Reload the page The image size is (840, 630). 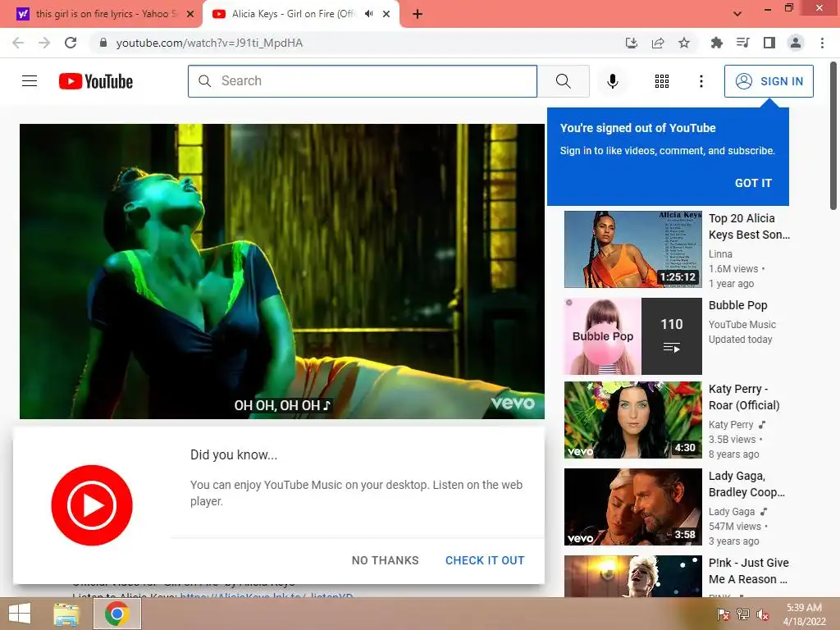tap(71, 43)
